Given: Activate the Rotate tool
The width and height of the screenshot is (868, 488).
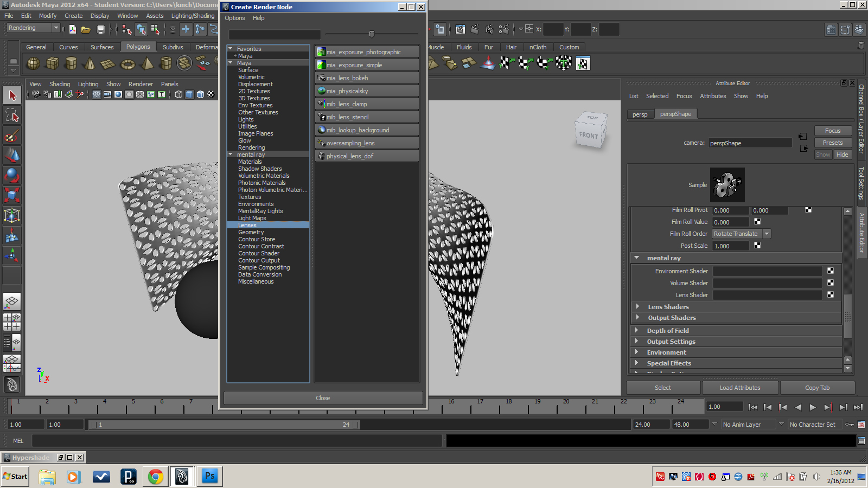Looking at the screenshot, I should [12, 175].
